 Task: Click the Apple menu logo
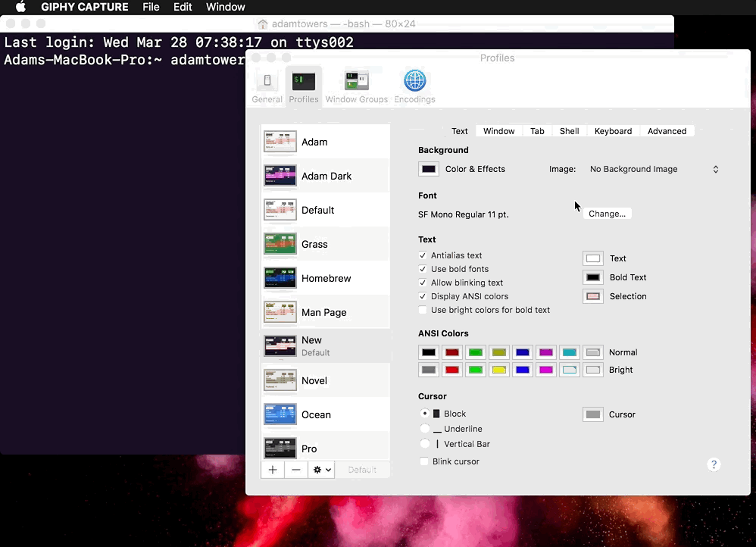pyautogui.click(x=20, y=7)
